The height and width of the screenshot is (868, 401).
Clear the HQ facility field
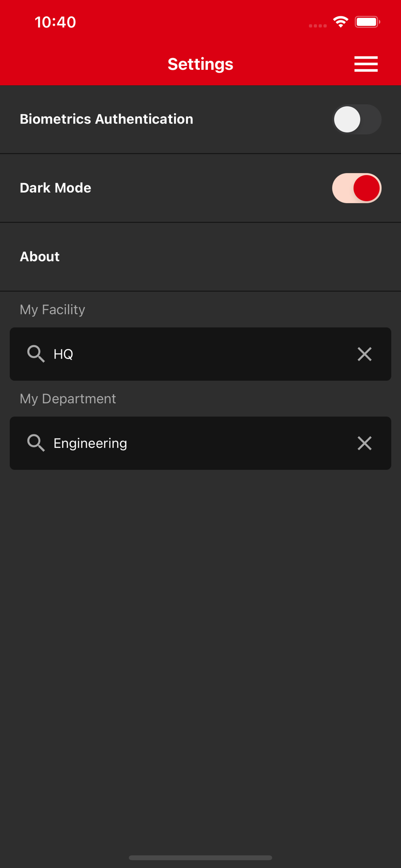[x=364, y=354]
